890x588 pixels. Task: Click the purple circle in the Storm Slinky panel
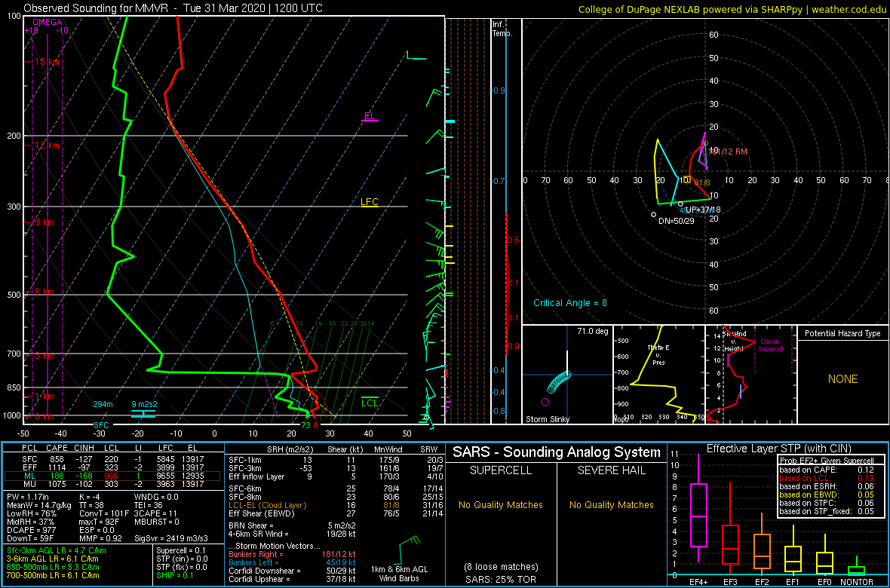tap(545, 402)
